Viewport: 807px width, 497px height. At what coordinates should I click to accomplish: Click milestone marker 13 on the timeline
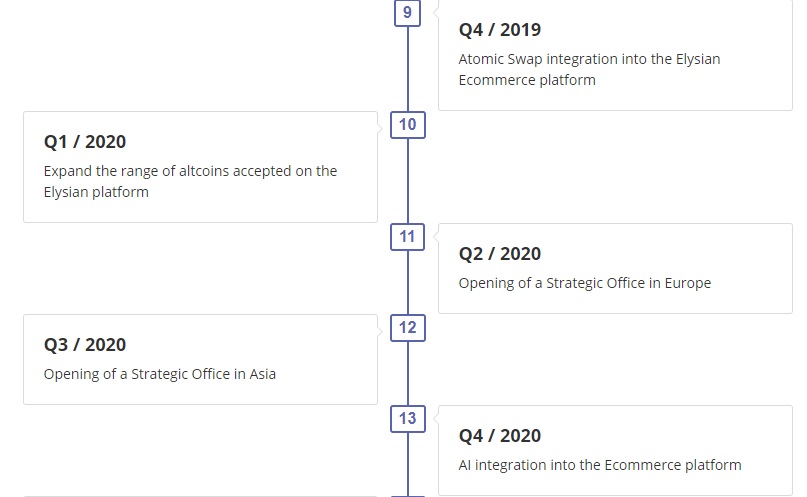(407, 419)
